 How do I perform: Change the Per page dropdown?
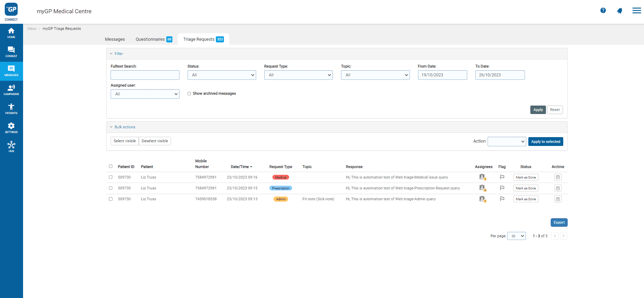pyautogui.click(x=516, y=236)
